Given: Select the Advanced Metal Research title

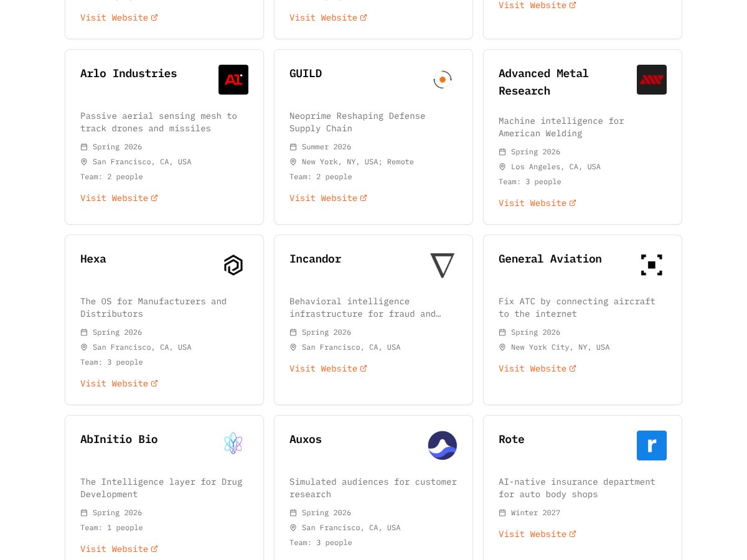Looking at the screenshot, I should (543, 82).
